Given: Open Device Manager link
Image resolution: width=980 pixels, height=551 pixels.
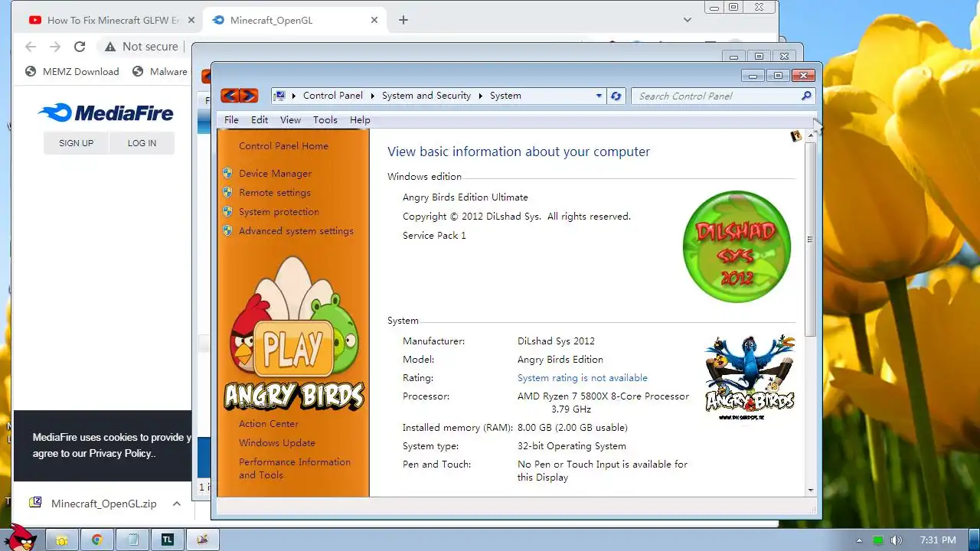Looking at the screenshot, I should pyautogui.click(x=275, y=174).
